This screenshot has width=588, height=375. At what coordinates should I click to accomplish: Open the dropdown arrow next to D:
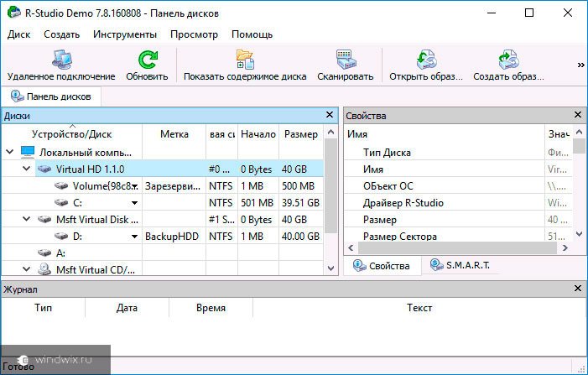click(133, 237)
